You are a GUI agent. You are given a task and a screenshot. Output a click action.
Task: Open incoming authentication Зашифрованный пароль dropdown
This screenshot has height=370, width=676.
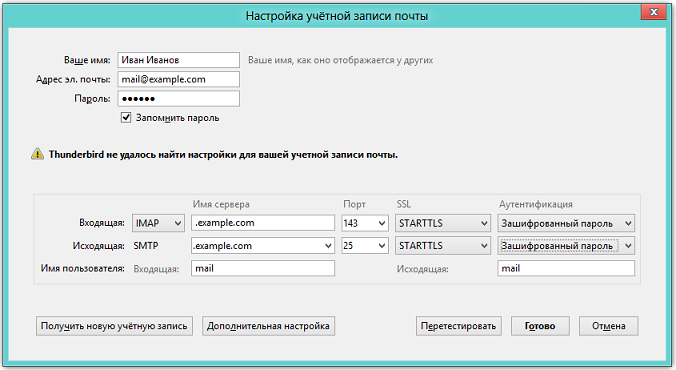point(566,223)
